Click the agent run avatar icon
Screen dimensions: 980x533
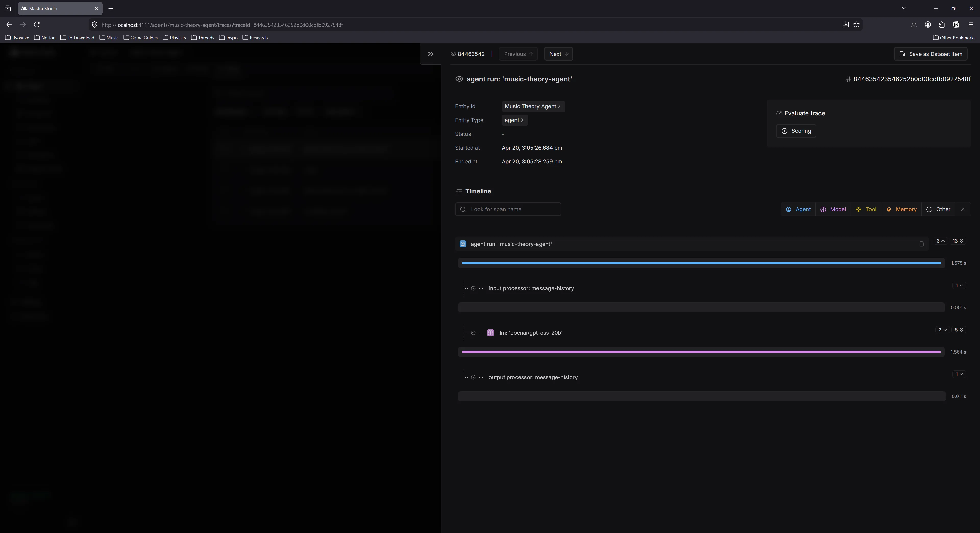click(463, 244)
